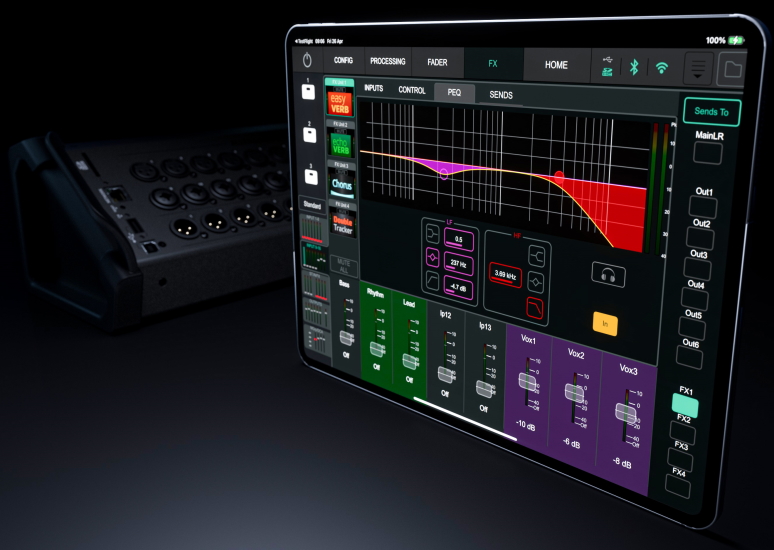Image resolution: width=774 pixels, height=550 pixels.
Task: Open the HOME tab
Action: pyautogui.click(x=556, y=65)
